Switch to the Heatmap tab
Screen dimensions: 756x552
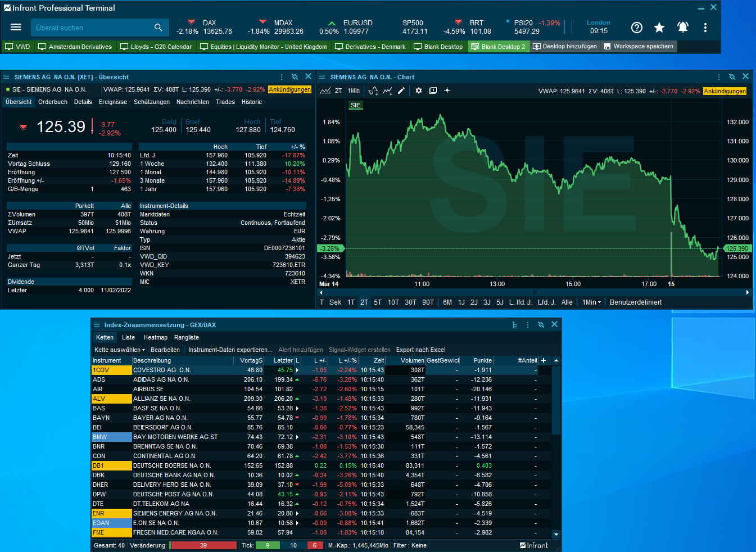coord(156,337)
